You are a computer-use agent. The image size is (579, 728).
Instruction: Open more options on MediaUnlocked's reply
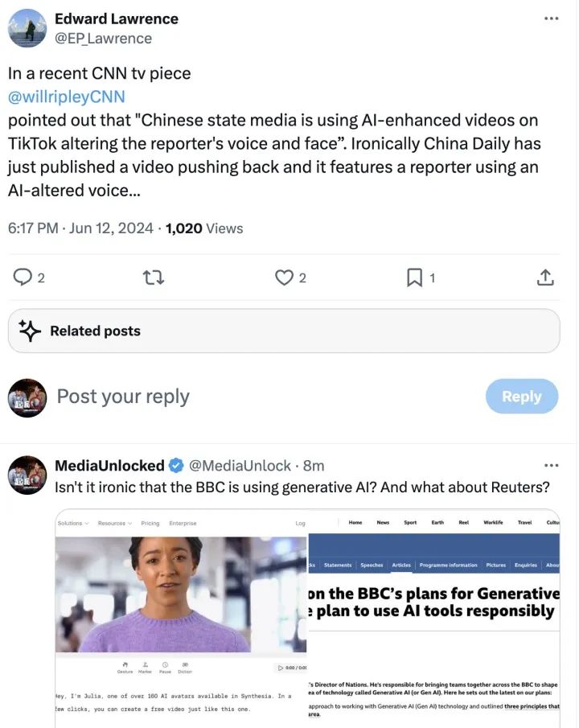point(551,465)
